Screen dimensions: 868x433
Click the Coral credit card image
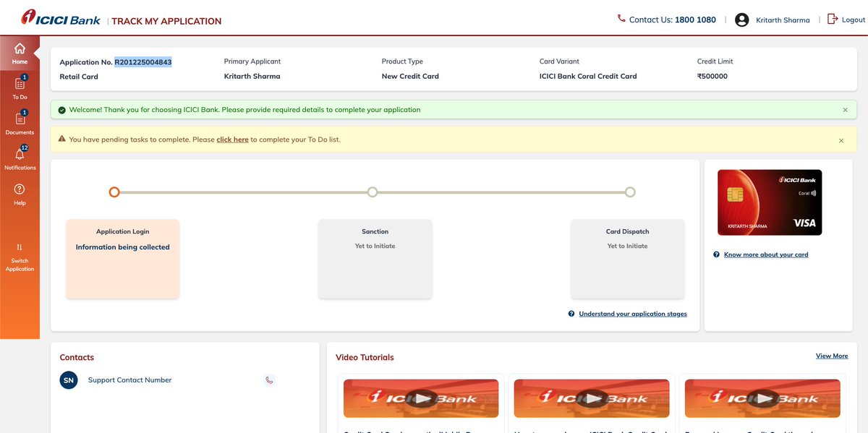pyautogui.click(x=770, y=202)
